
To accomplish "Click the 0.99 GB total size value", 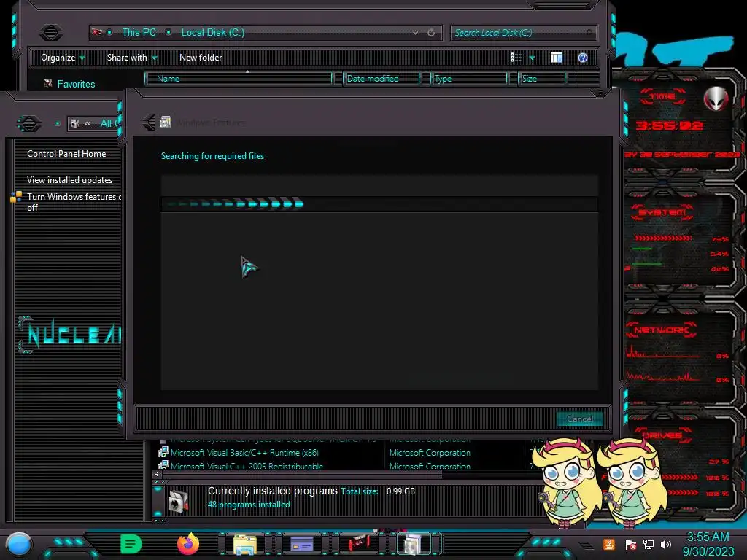I will click(x=400, y=491).
